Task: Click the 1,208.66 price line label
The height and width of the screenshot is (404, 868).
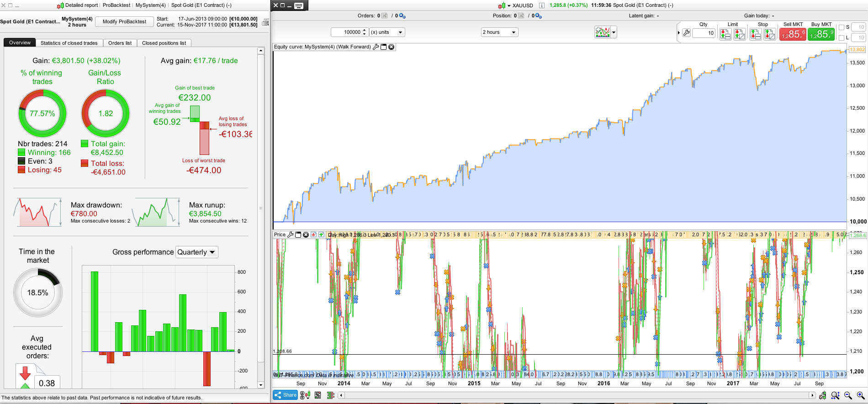Action: tap(282, 351)
